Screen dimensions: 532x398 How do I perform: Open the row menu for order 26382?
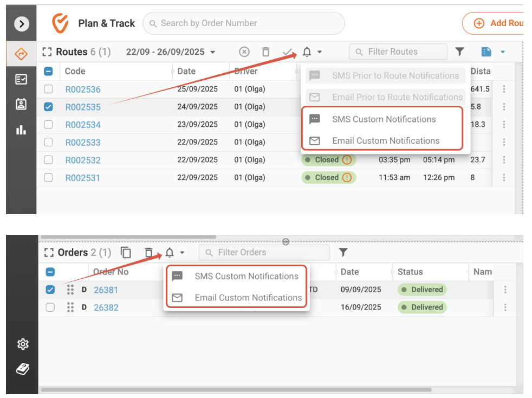(505, 307)
